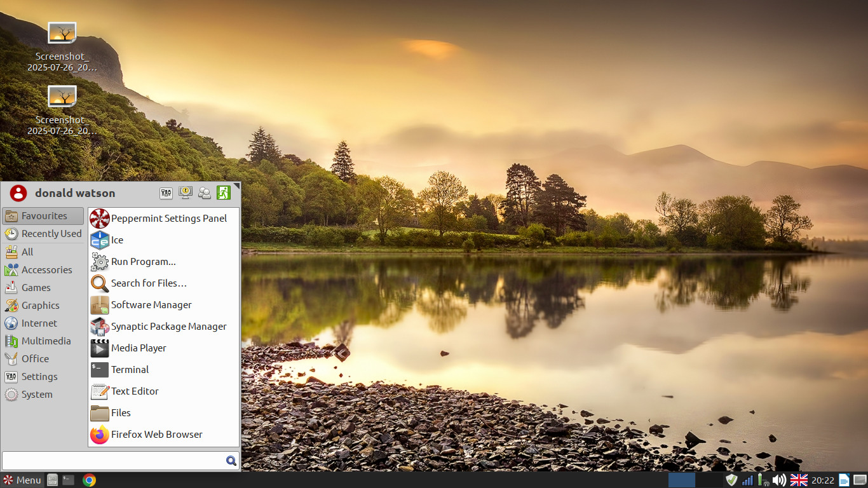The width and height of the screenshot is (868, 488).
Task: Click the green logout exit icon
Action: 224,193
